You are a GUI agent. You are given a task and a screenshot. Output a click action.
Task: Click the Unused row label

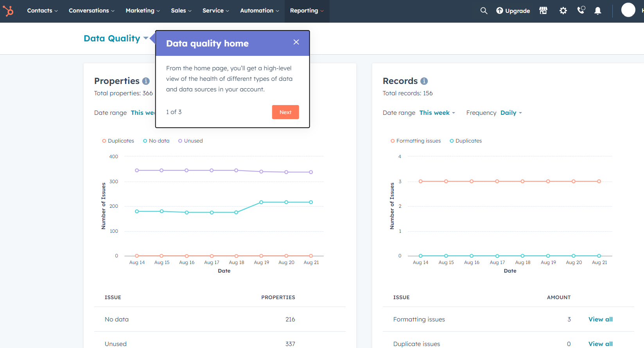(116, 344)
